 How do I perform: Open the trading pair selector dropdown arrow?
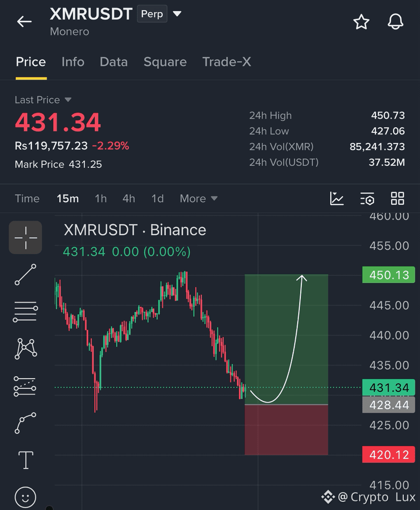(177, 14)
